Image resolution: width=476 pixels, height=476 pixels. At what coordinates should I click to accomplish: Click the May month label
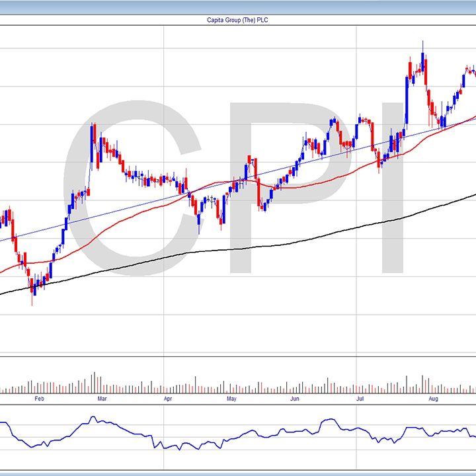pyautogui.click(x=231, y=399)
